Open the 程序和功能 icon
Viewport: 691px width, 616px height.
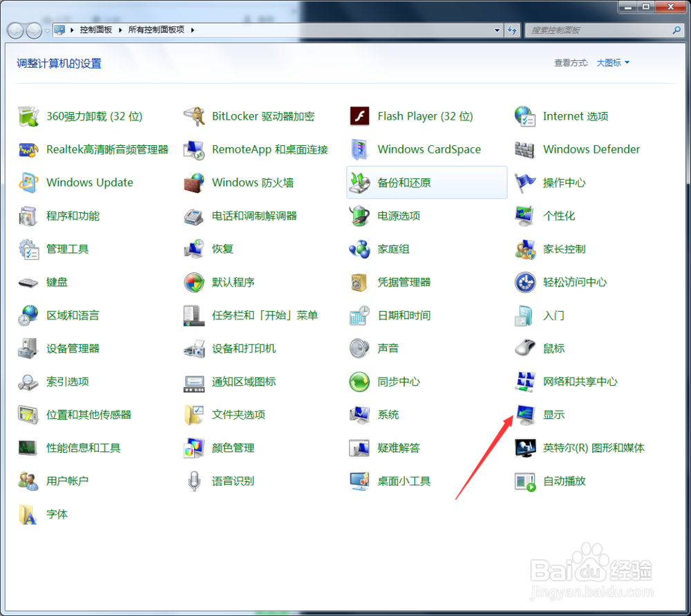[x=28, y=216]
